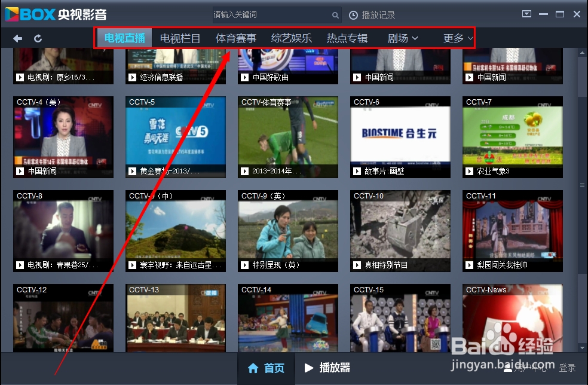Click the search magnifier icon
Screen dimensions: 588x385
click(335, 15)
